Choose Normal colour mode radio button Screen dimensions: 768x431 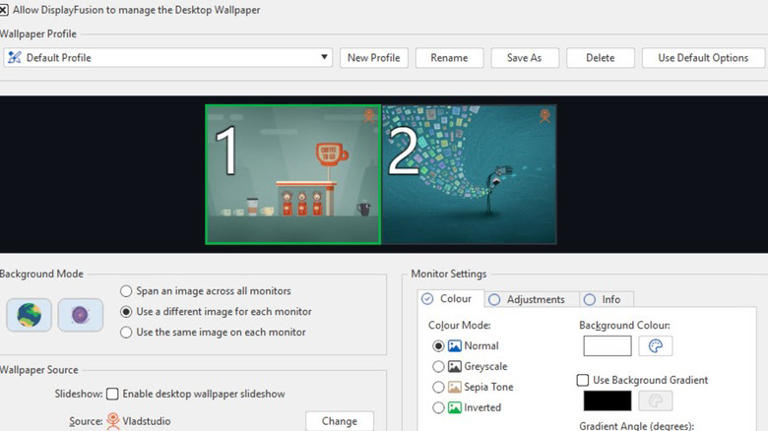pos(438,346)
